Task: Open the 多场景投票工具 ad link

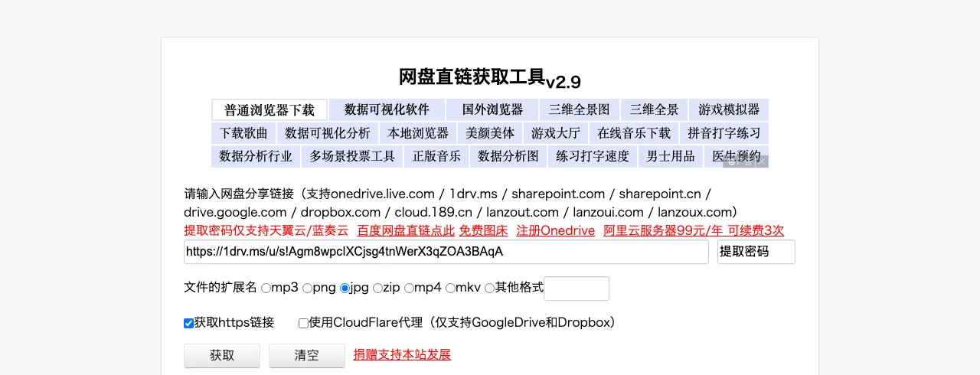Action: (x=352, y=157)
